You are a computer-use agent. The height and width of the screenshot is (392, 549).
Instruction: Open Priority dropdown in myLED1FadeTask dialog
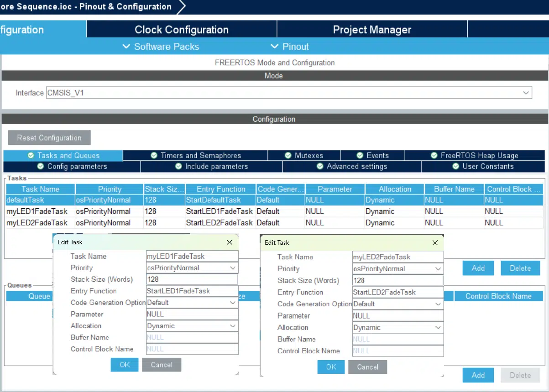(x=192, y=268)
